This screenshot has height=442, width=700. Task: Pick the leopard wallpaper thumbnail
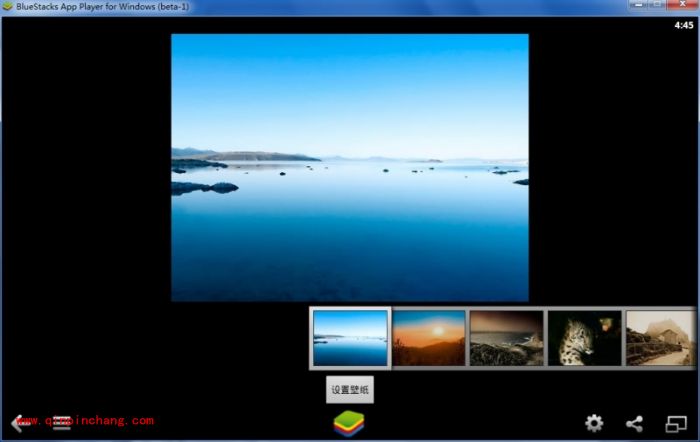coord(584,338)
